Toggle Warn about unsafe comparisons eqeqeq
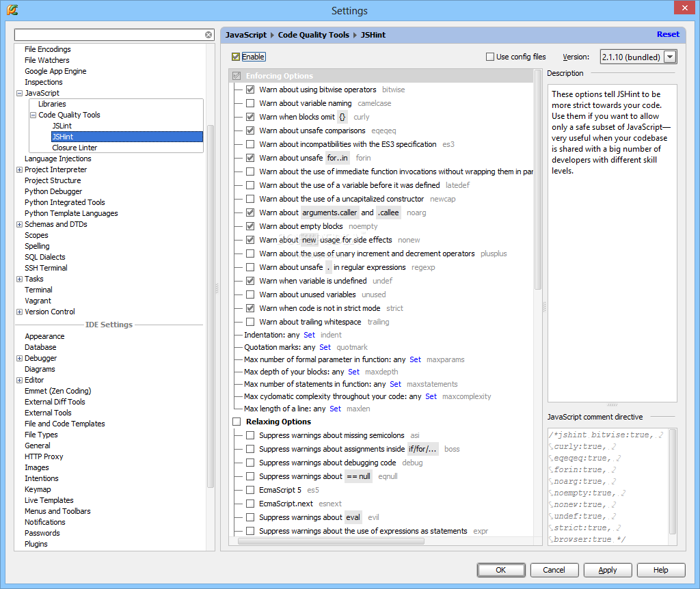Image resolution: width=700 pixels, height=589 pixels. tap(250, 131)
